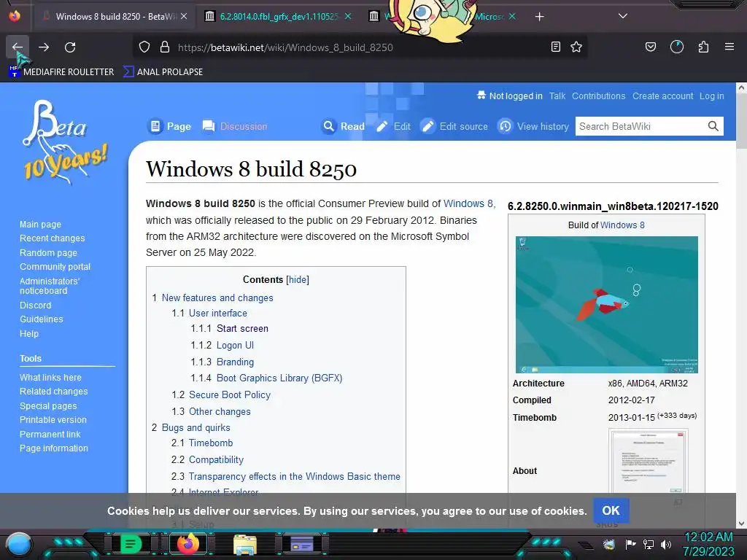The height and width of the screenshot is (560, 747).
Task: Open Firefox from the taskbar
Action: (188, 544)
